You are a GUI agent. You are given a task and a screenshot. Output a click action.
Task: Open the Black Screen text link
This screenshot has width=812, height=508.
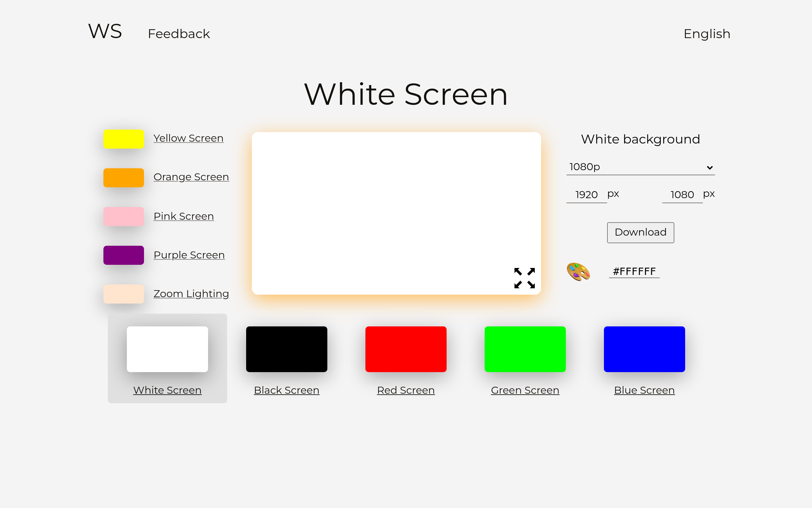[x=286, y=390]
